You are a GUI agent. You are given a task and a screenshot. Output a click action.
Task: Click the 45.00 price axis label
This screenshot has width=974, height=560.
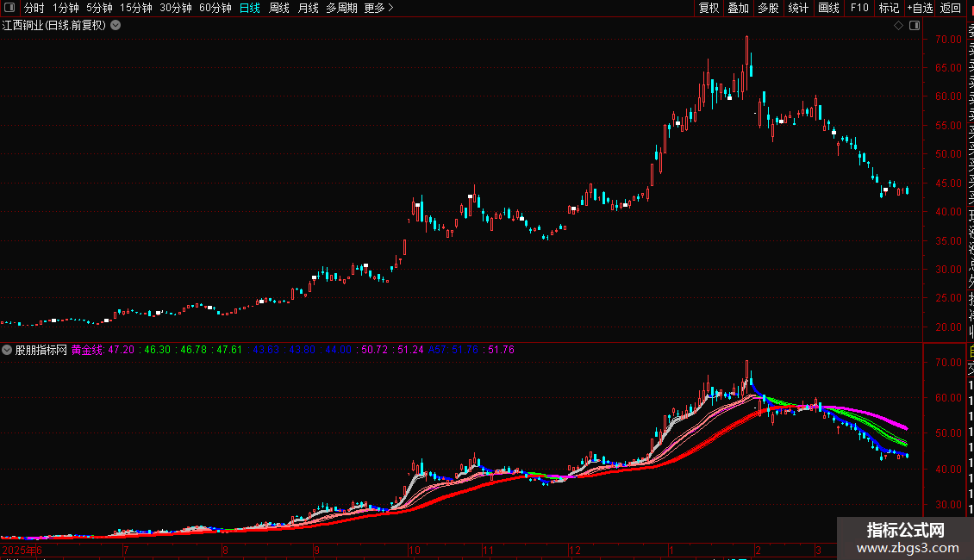[948, 184]
